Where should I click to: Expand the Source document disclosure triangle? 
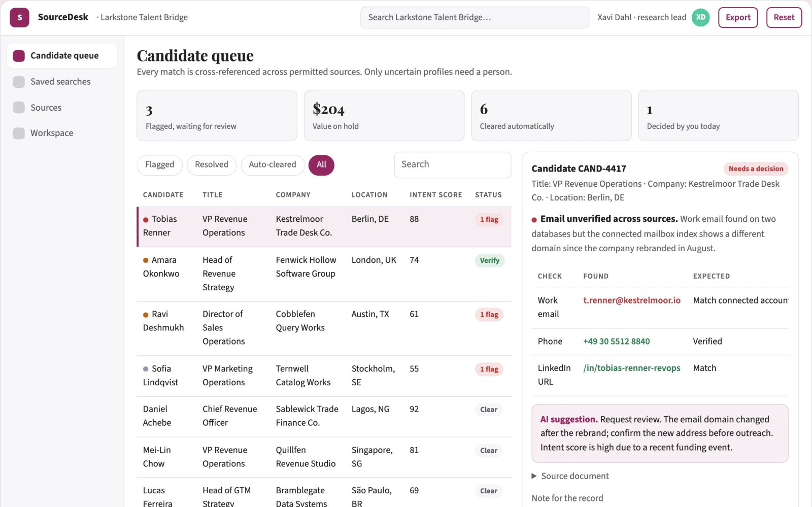tap(534, 476)
